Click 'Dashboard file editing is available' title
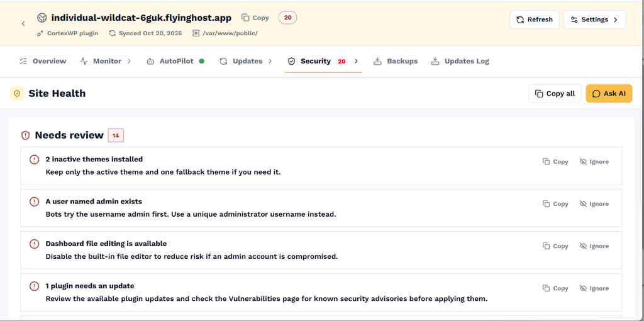The height and width of the screenshot is (321, 644). click(106, 244)
